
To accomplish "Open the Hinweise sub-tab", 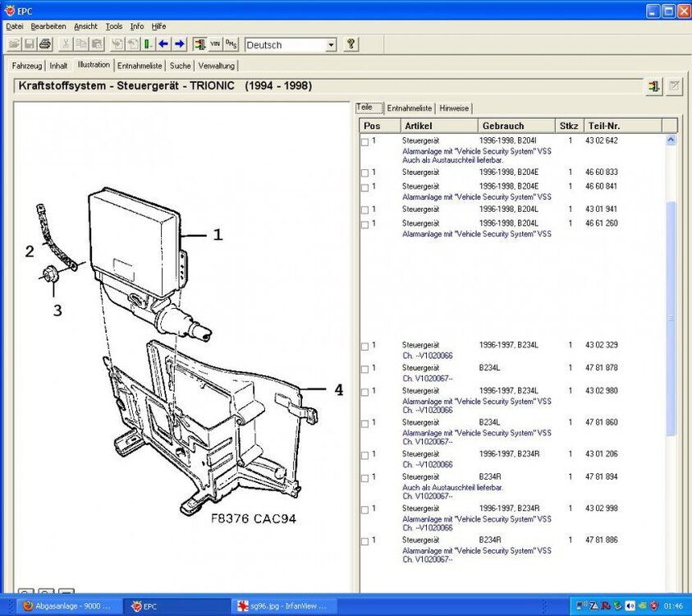I will pos(454,108).
